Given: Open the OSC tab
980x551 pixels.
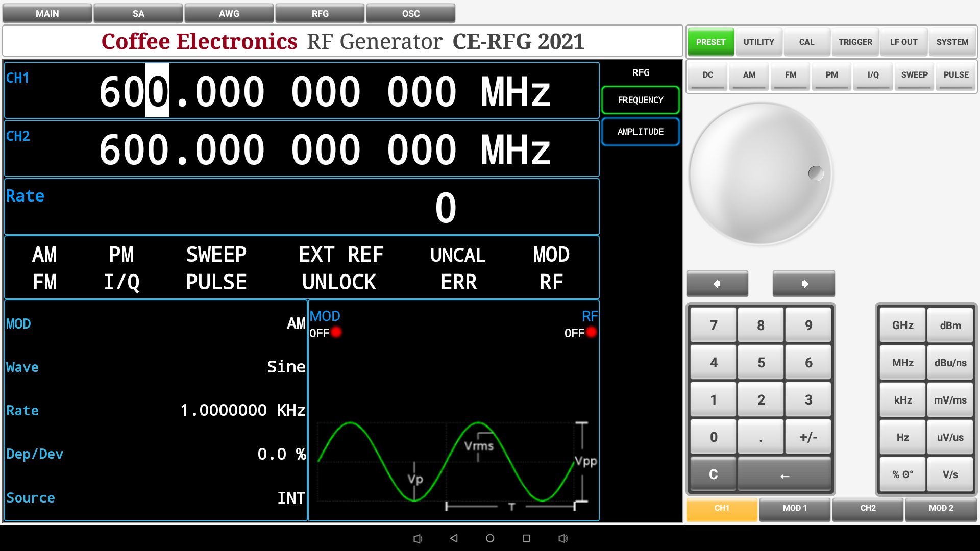Looking at the screenshot, I should [411, 13].
